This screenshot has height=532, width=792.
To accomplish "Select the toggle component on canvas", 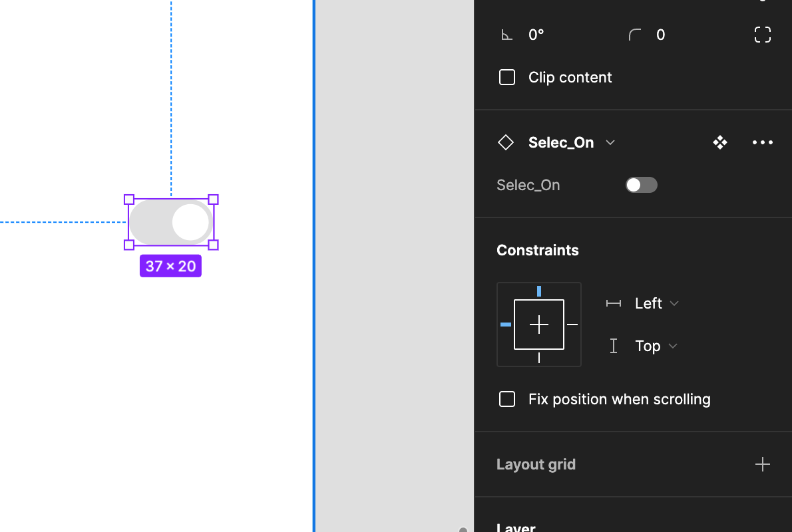I will pyautogui.click(x=171, y=222).
